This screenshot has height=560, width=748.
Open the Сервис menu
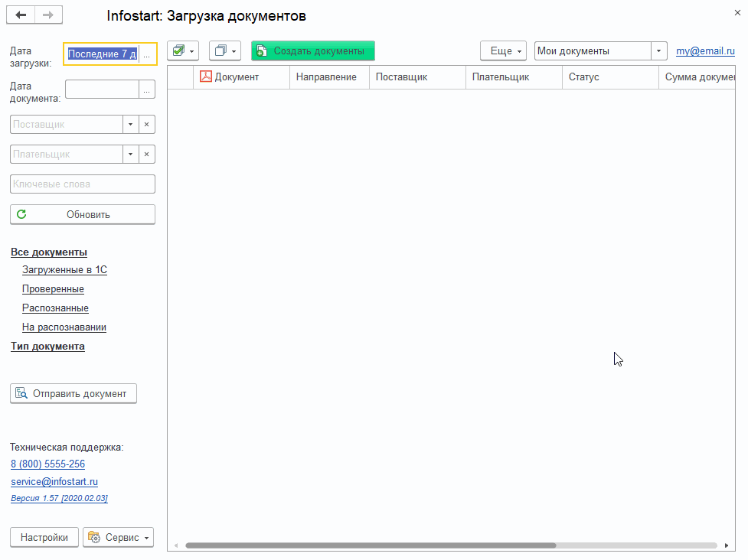(119, 538)
